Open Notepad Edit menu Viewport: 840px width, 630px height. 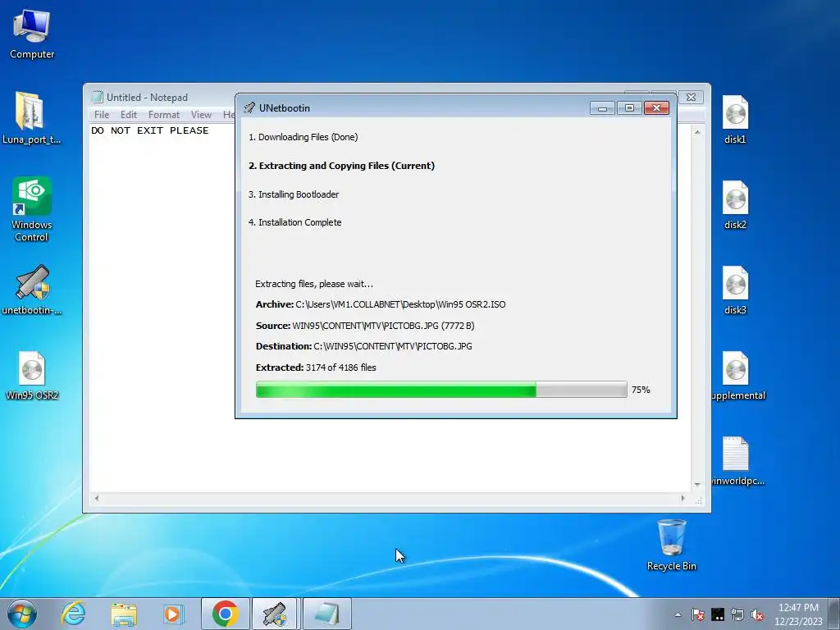pos(129,115)
